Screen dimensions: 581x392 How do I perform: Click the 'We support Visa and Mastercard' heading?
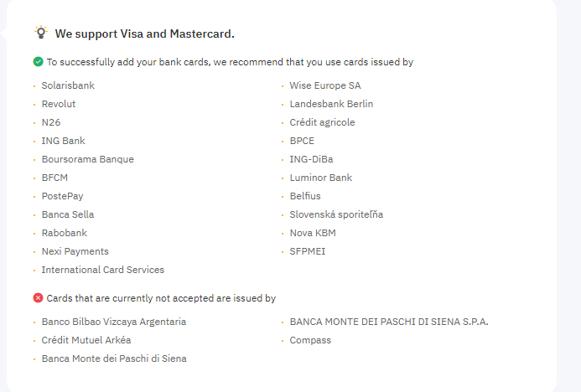tap(144, 34)
